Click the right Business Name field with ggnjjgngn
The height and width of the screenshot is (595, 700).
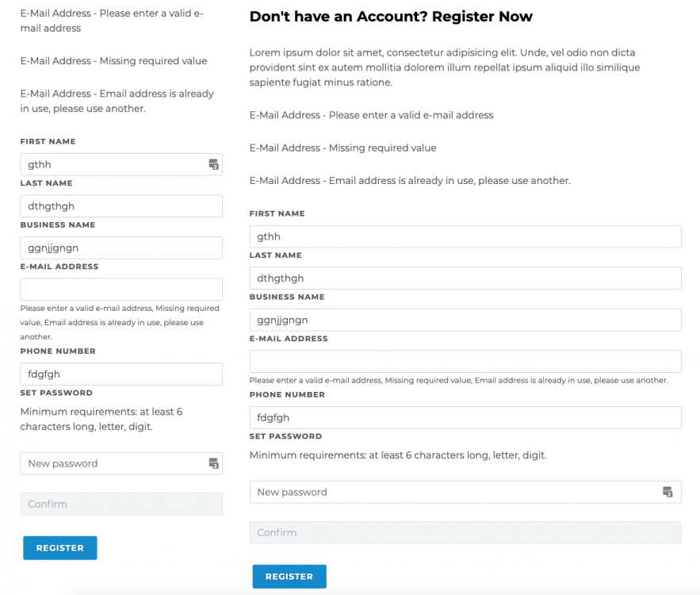pos(465,320)
